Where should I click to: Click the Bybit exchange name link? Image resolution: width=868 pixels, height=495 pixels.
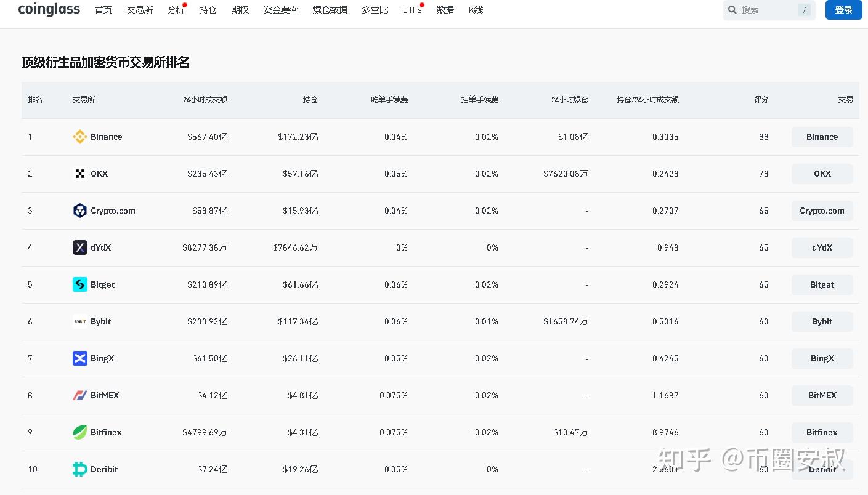point(101,321)
